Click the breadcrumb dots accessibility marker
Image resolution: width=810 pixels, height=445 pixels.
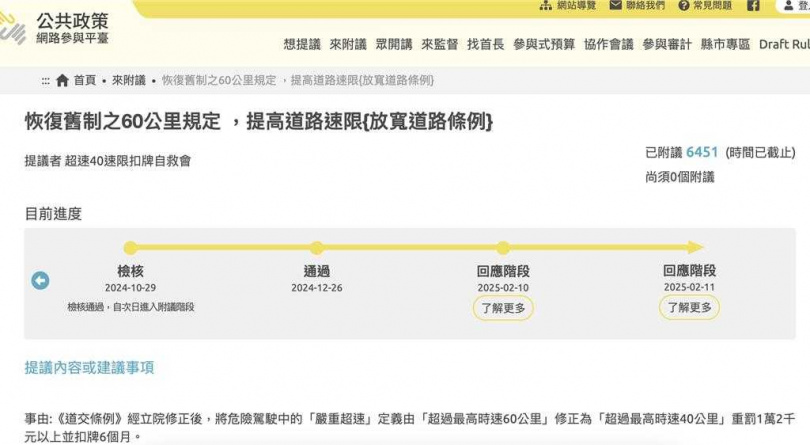point(45,81)
